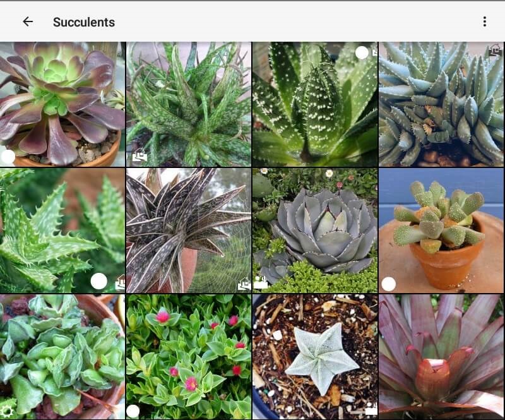The height and width of the screenshot is (420, 505).
Task: Tap the house watermark on the spotted aloe photo
Action: [x=140, y=155]
